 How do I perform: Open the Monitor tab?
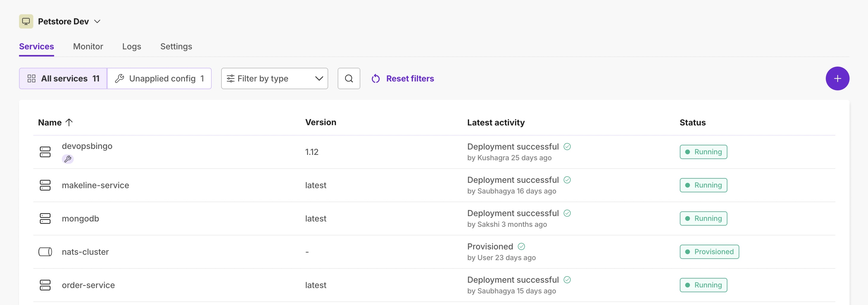88,46
